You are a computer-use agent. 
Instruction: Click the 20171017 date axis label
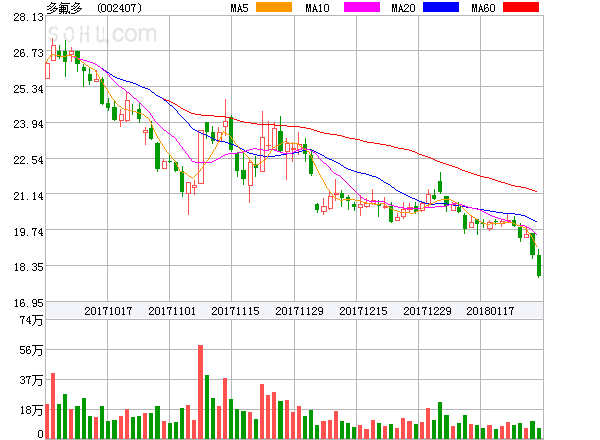[x=108, y=311]
